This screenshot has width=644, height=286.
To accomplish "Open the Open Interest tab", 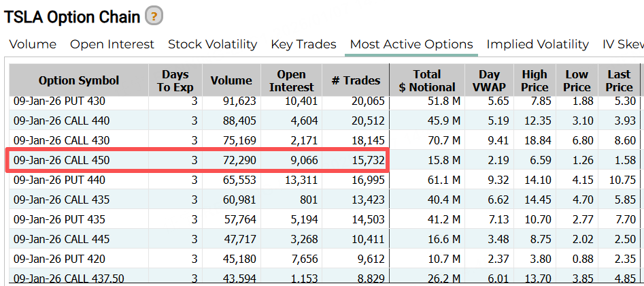I will pyautogui.click(x=112, y=44).
